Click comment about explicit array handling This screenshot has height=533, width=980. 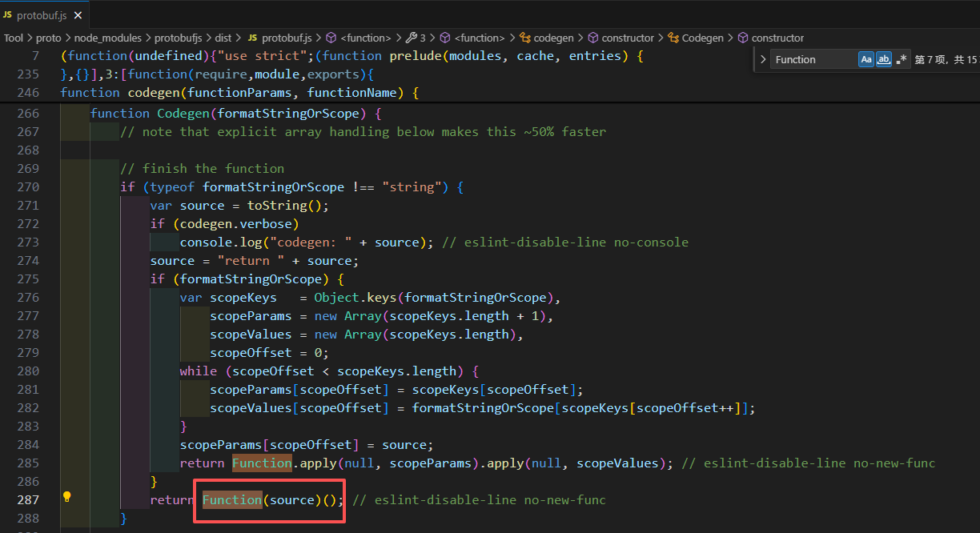[x=363, y=132]
